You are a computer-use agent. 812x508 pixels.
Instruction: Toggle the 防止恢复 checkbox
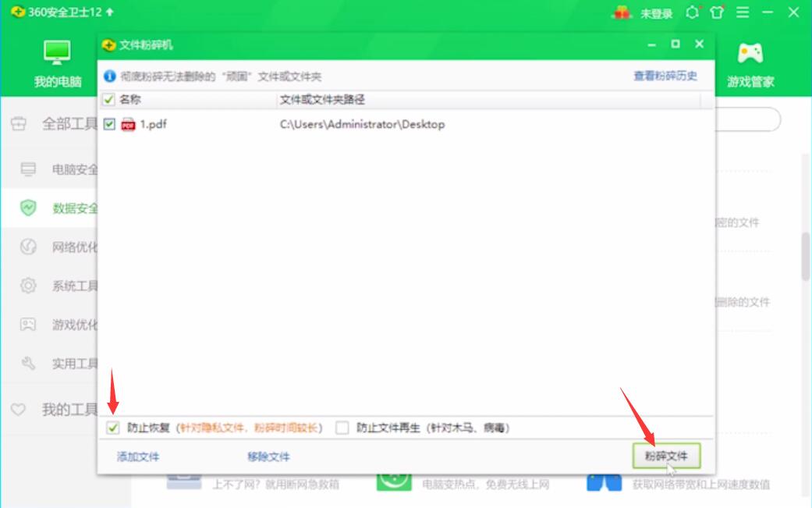pyautogui.click(x=112, y=428)
